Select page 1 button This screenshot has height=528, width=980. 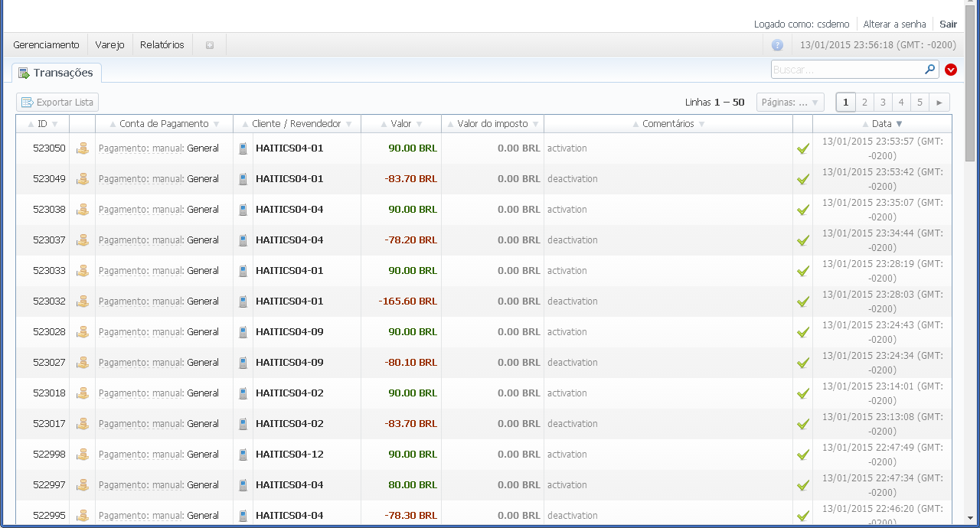[846, 103]
